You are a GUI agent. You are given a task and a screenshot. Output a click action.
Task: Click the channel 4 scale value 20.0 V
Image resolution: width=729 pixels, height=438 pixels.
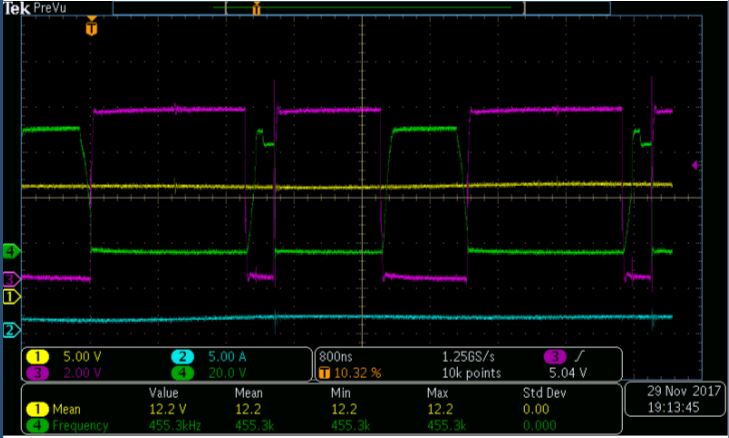(227, 373)
